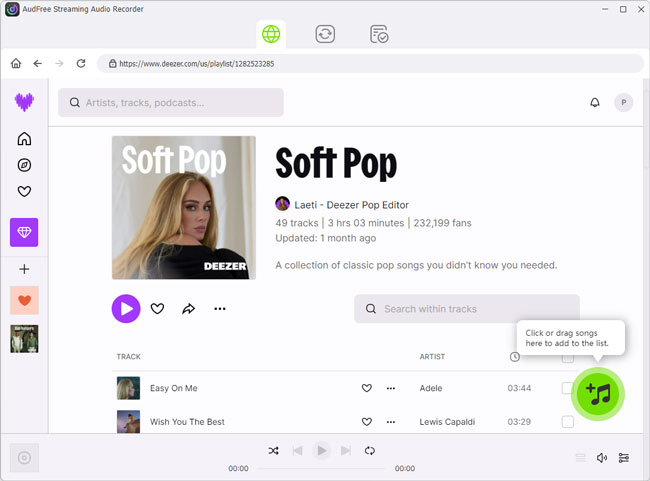The height and width of the screenshot is (481, 650).
Task: Favorite Wish You The Best track
Action: 366,422
